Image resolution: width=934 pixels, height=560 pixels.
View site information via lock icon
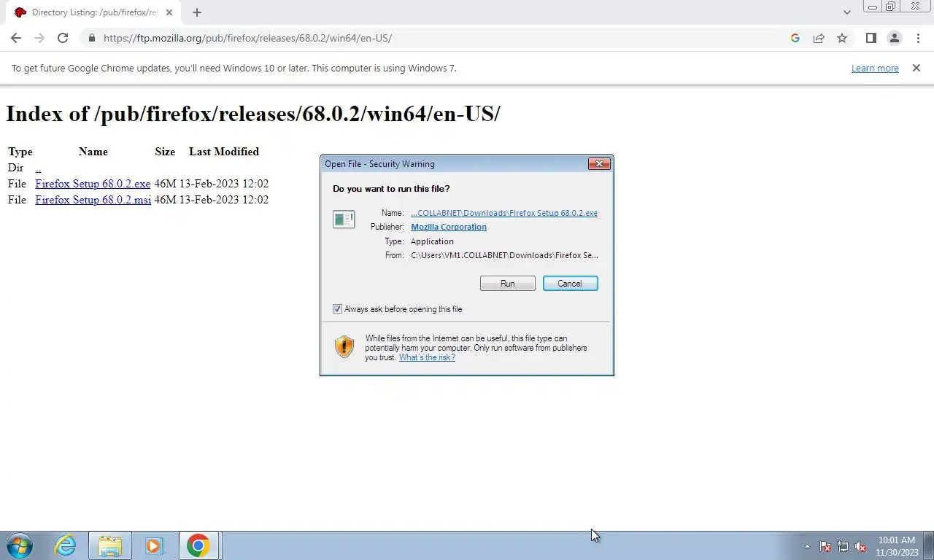tap(91, 38)
